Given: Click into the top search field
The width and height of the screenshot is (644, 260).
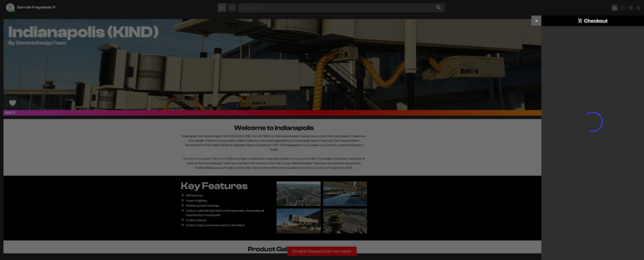Looking at the screenshot, I should tap(335, 8).
